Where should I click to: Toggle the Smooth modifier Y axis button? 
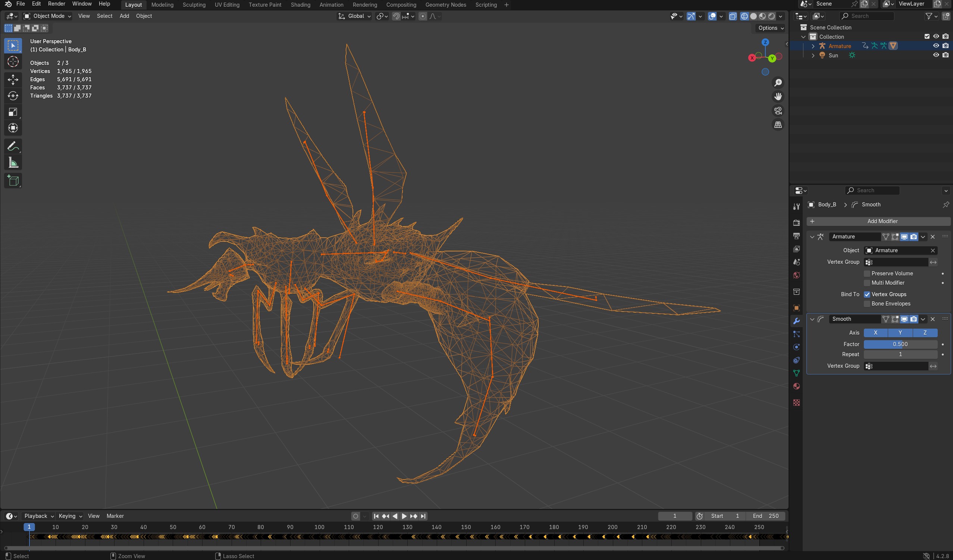[x=900, y=332]
